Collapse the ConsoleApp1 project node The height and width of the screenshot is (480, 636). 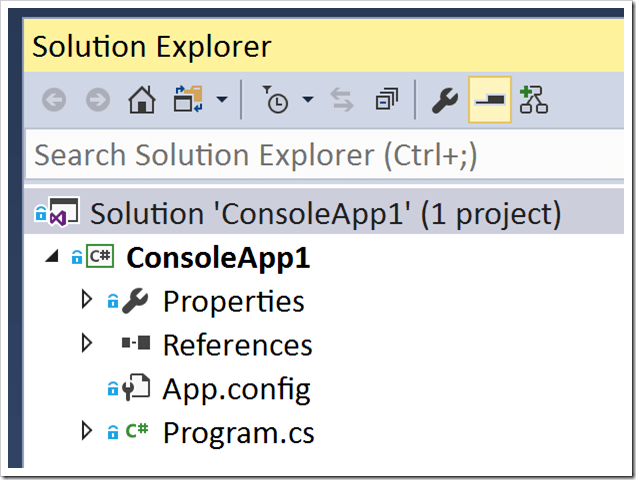[x=52, y=256]
